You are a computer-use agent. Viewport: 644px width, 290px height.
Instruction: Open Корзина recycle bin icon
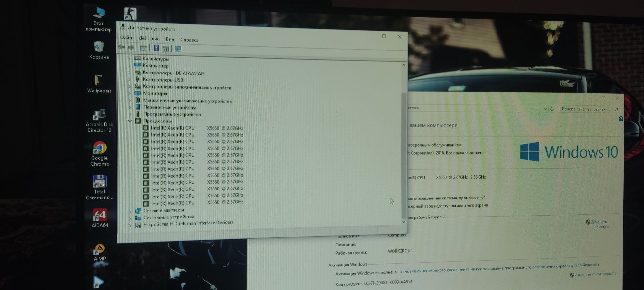click(99, 50)
